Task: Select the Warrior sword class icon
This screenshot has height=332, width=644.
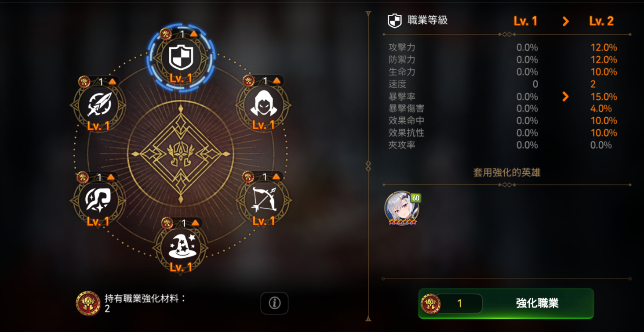Action: [98, 105]
